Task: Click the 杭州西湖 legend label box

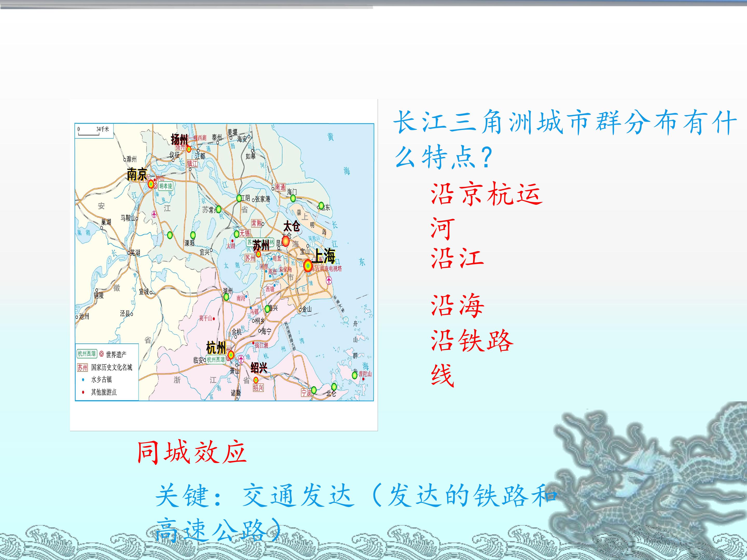Action: [x=87, y=354]
